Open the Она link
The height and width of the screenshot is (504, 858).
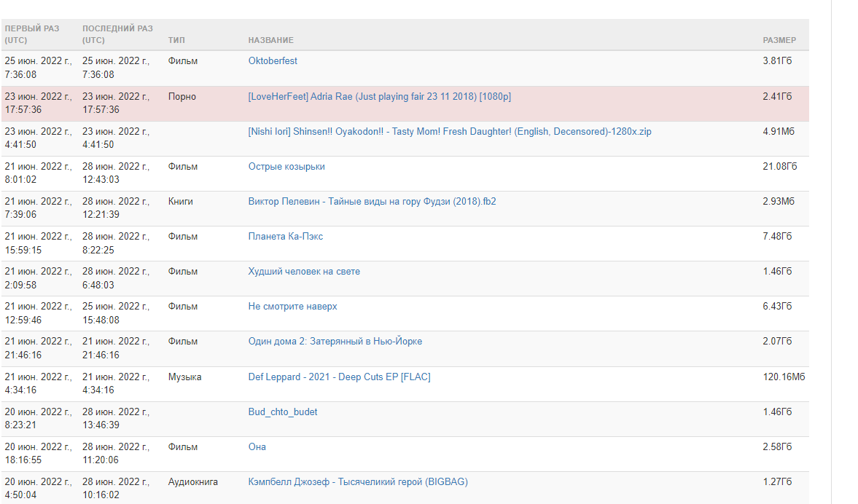[257, 446]
